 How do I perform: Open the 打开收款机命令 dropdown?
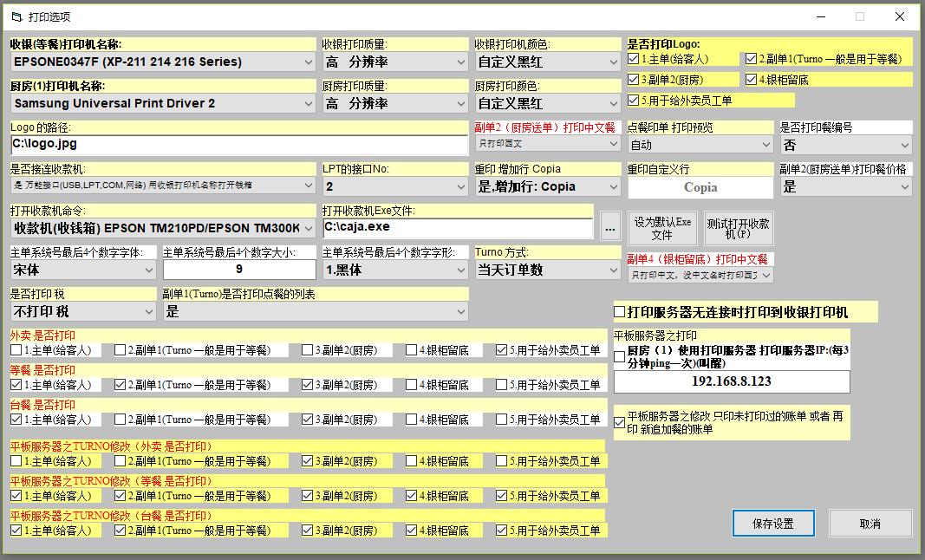pyautogui.click(x=163, y=228)
